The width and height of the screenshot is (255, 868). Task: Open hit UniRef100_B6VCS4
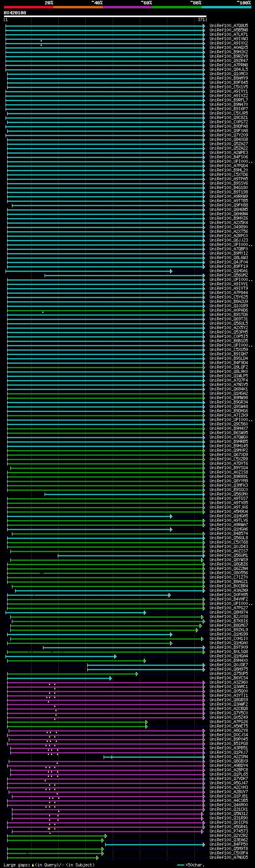pos(229,678)
